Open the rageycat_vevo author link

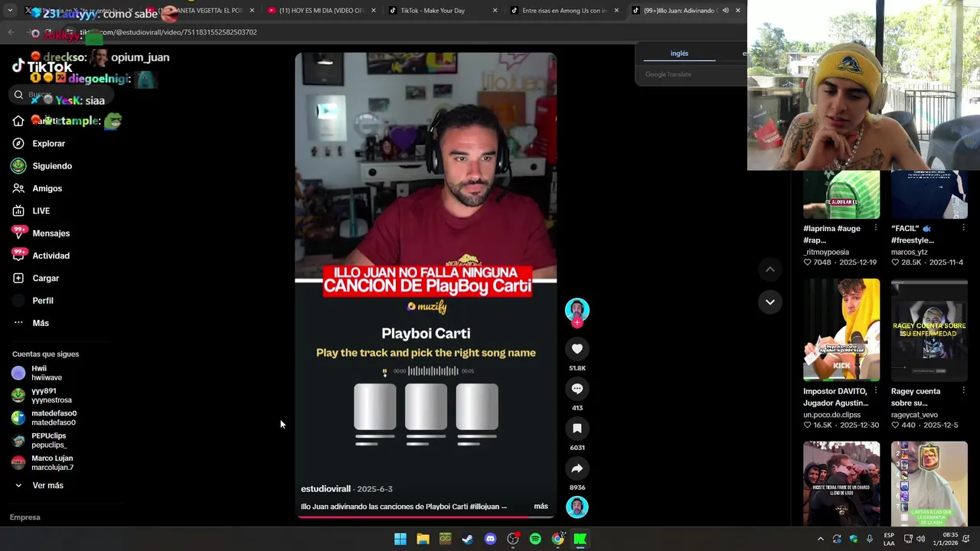point(914,415)
